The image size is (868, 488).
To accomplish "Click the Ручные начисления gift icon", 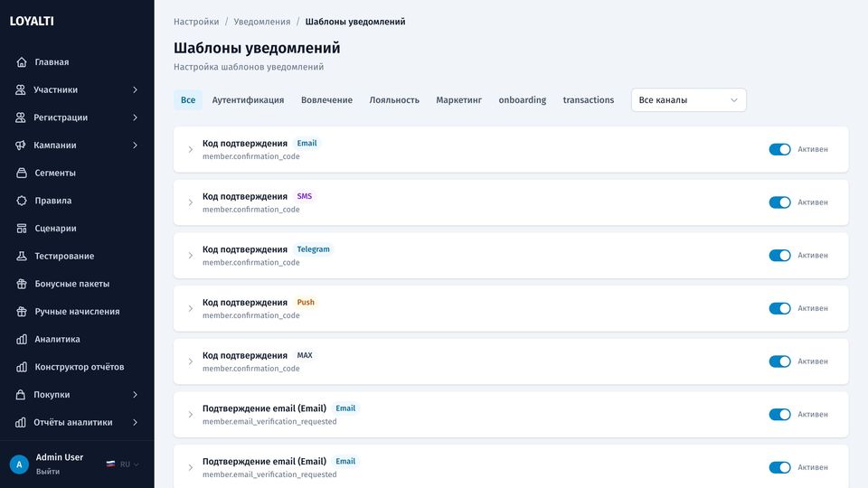I will click(22, 312).
